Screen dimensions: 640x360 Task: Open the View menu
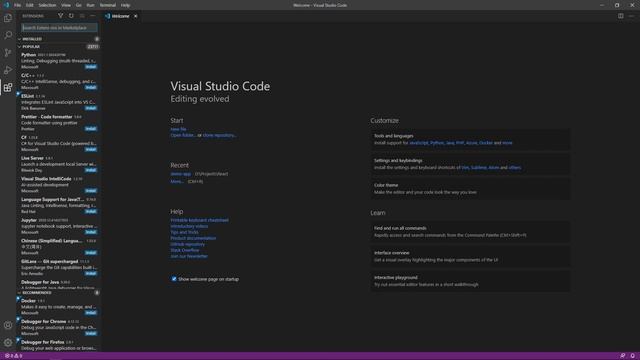(66, 5)
